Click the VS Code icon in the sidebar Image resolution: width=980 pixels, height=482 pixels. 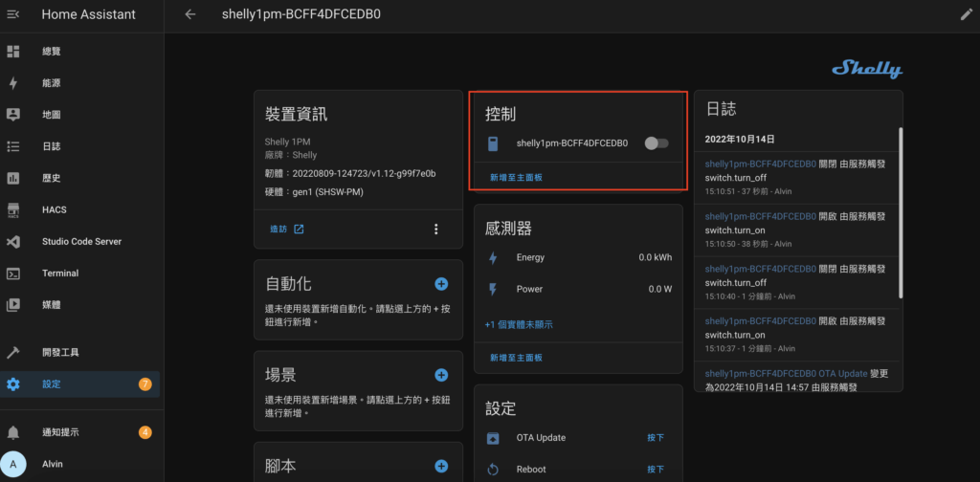(x=13, y=242)
